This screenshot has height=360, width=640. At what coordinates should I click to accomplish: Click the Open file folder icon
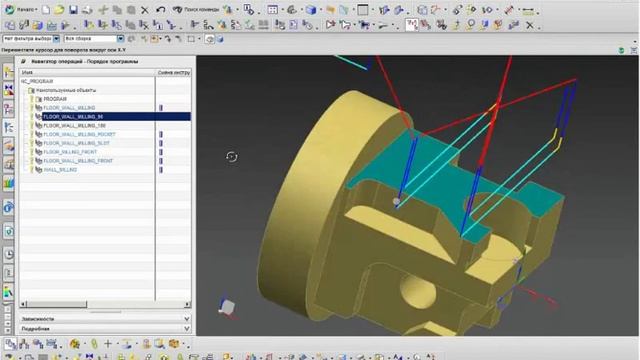tap(59, 9)
